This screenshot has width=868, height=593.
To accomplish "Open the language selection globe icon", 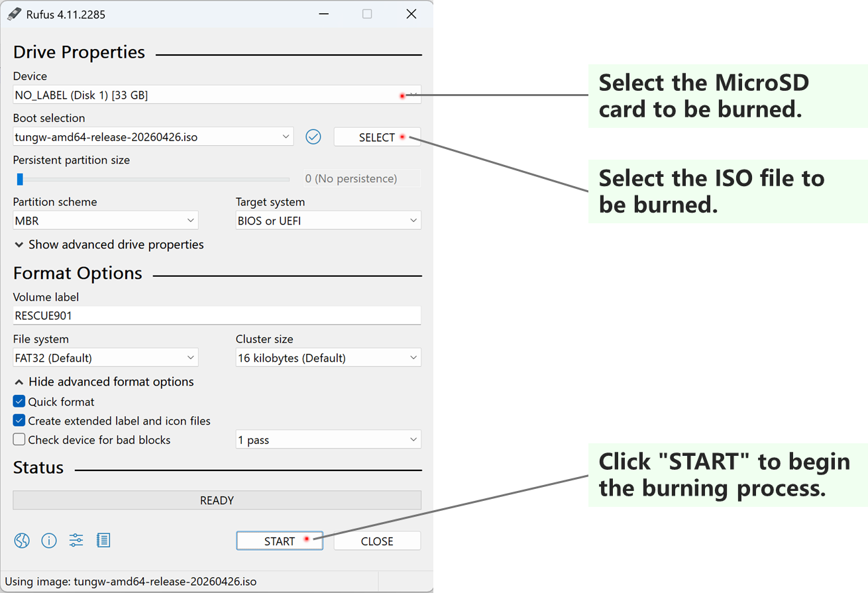I will tap(22, 541).
